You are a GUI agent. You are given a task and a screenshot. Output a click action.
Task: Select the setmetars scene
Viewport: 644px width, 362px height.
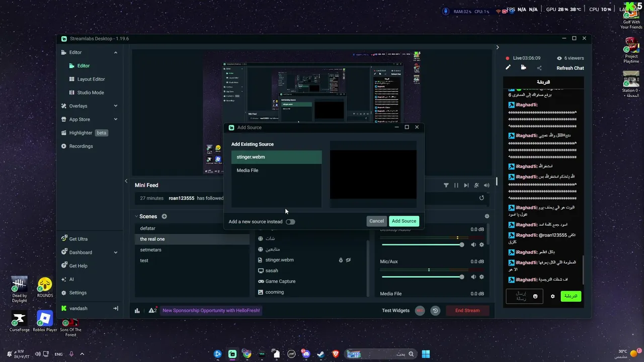pyautogui.click(x=192, y=250)
